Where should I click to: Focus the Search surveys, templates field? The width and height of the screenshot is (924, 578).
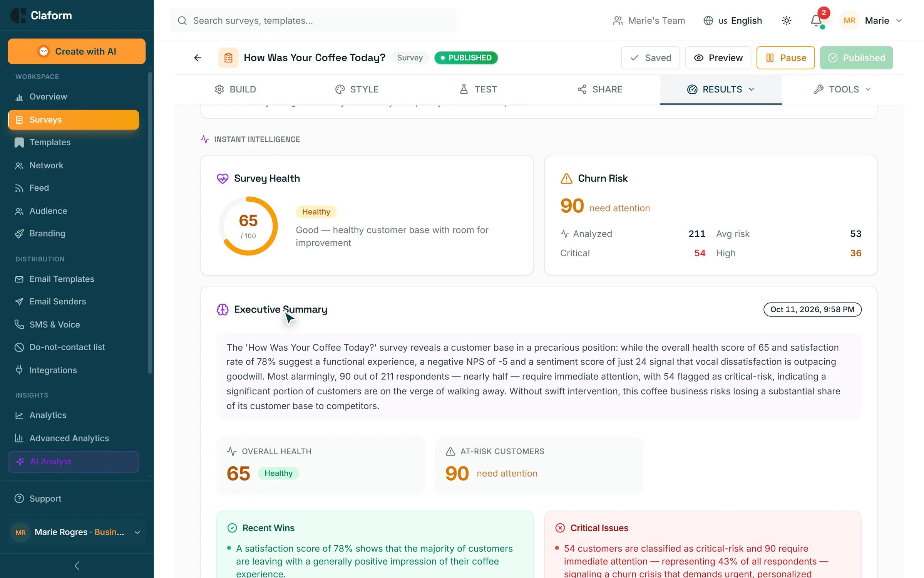click(313, 20)
